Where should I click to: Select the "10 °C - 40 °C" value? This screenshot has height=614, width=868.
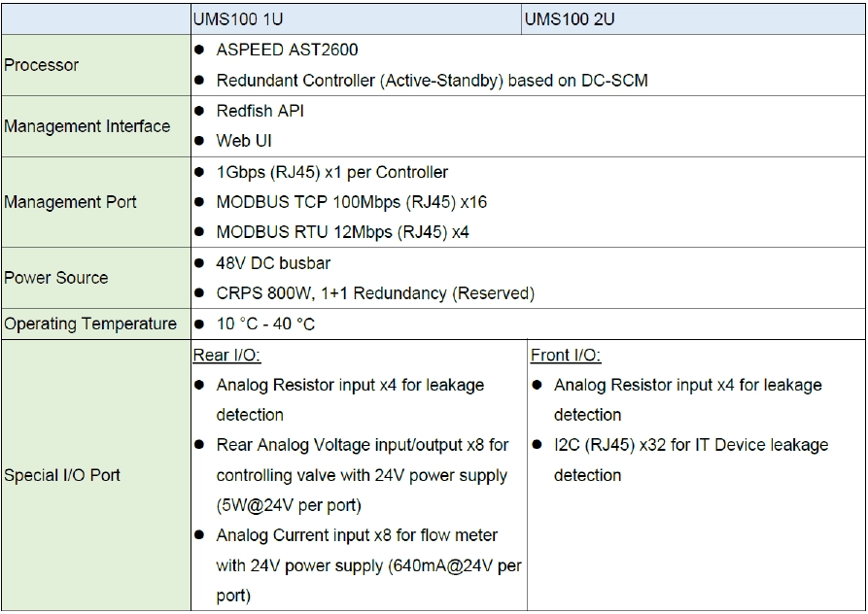click(x=265, y=324)
